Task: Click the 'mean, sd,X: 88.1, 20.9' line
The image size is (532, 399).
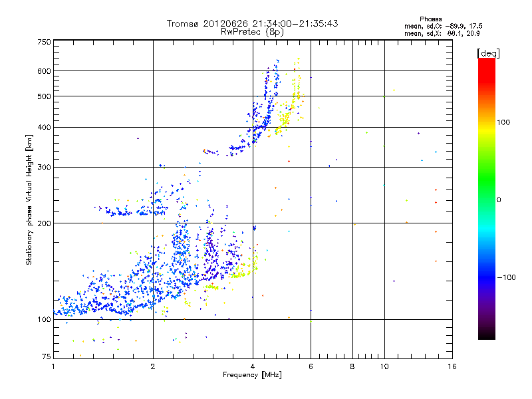Action: pyautogui.click(x=442, y=33)
